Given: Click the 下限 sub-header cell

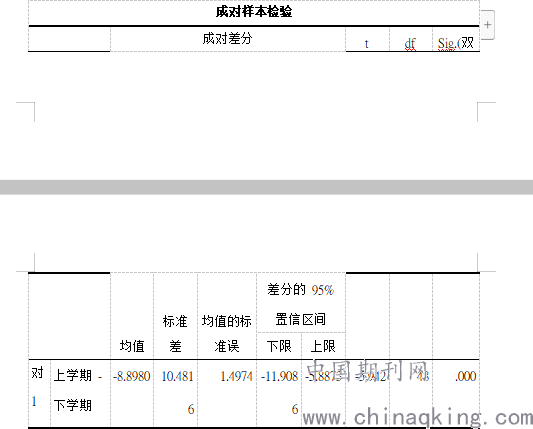Looking at the screenshot, I should pyautogui.click(x=279, y=346).
